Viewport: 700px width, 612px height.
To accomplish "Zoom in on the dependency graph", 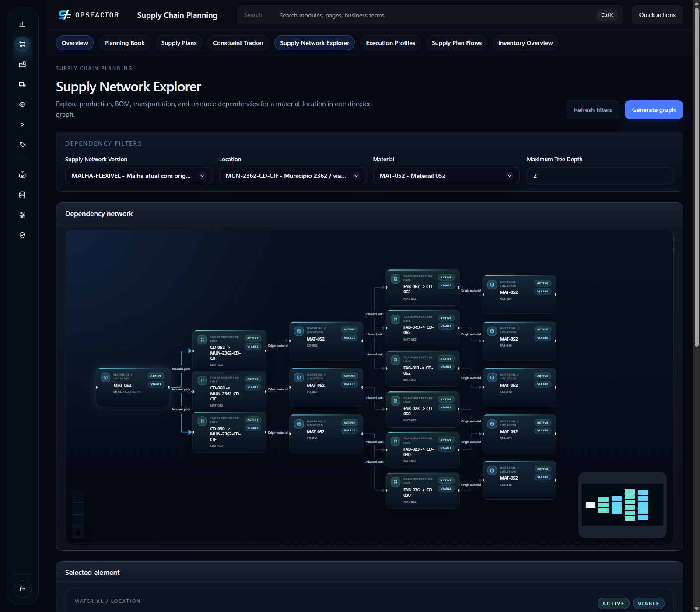I will pos(78,497).
